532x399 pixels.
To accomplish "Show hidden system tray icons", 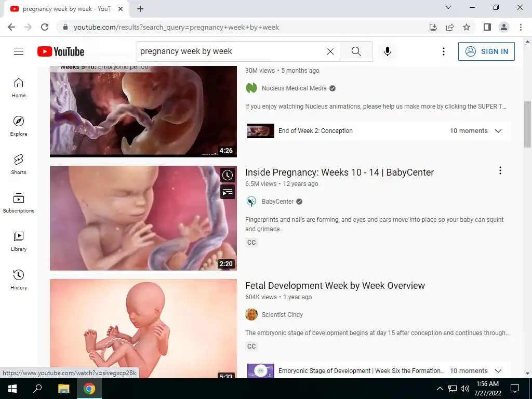I will click(440, 389).
